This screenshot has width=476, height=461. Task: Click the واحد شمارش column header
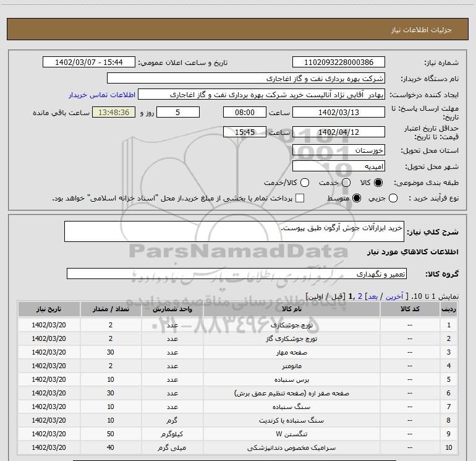(172, 309)
